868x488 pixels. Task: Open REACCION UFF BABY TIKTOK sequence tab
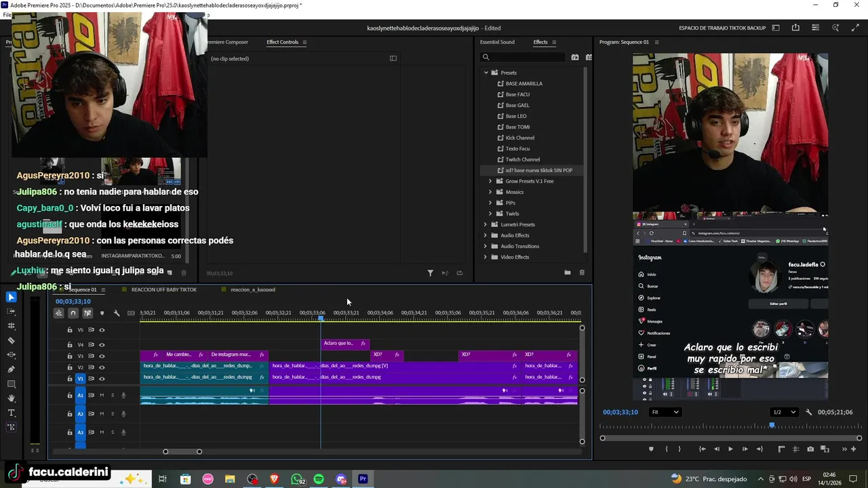pyautogui.click(x=163, y=289)
